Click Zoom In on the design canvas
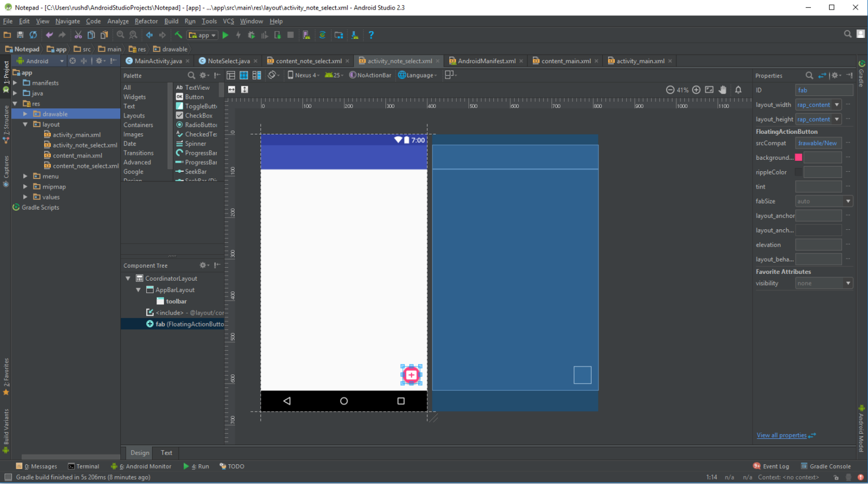Image resolution: width=868 pixels, height=484 pixels. coord(696,90)
